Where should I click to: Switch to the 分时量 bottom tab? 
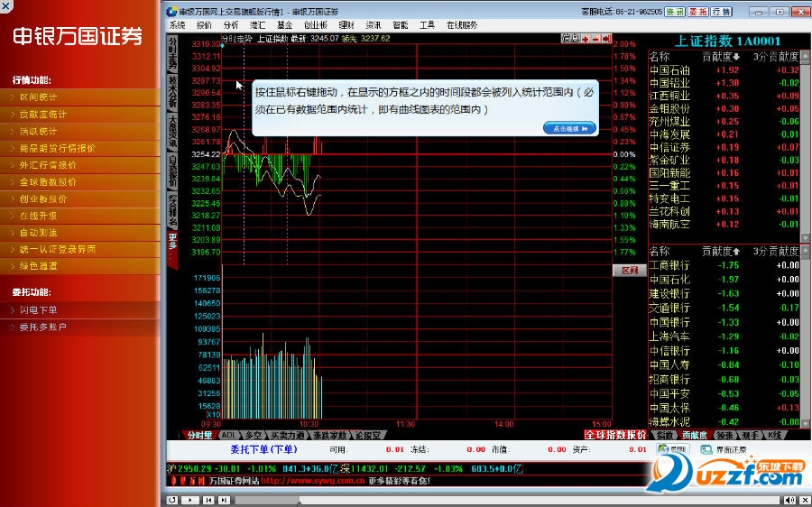point(199,435)
